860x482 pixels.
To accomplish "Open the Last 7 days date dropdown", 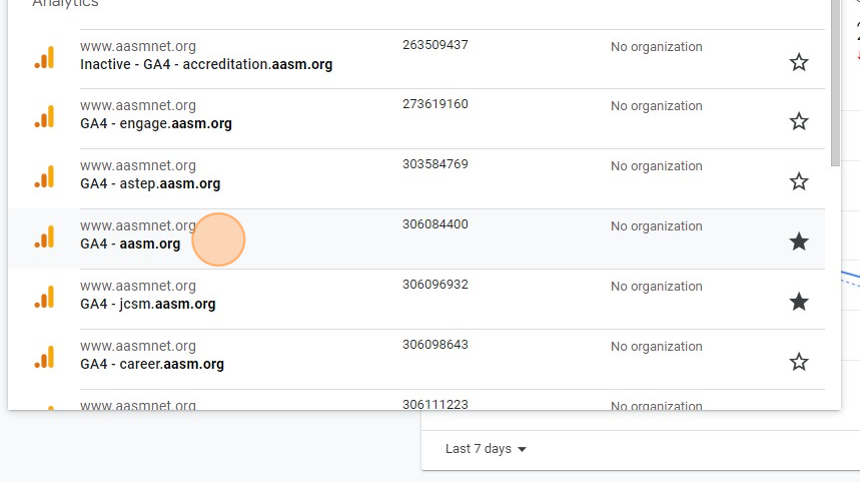I will [485, 449].
